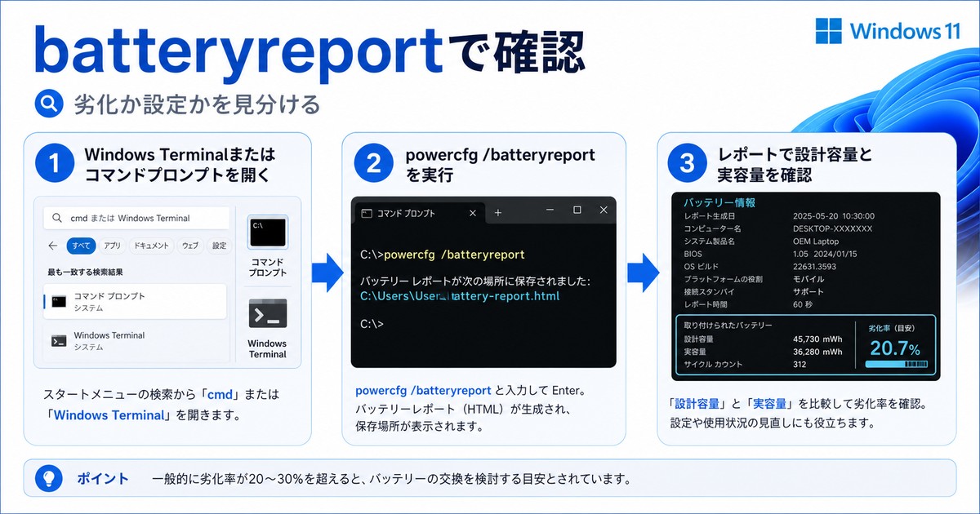
Task: Maximize the コマンド プロンプト window
Action: (x=577, y=210)
